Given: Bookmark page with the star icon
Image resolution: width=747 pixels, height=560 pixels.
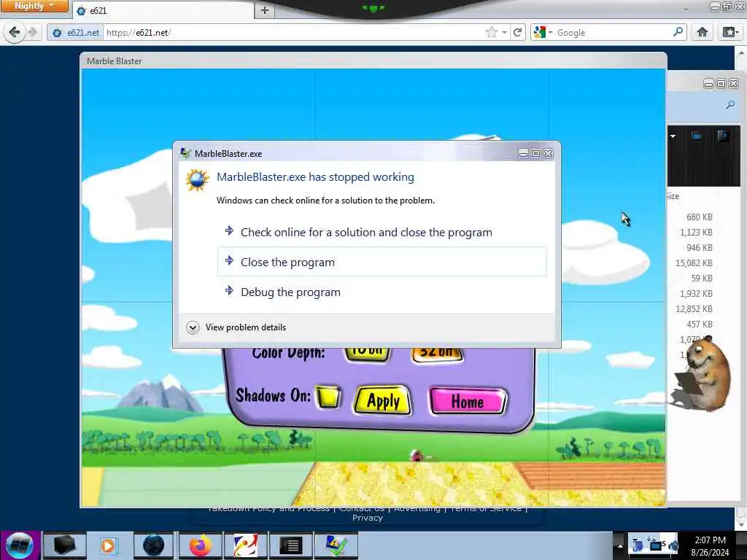Looking at the screenshot, I should (491, 32).
